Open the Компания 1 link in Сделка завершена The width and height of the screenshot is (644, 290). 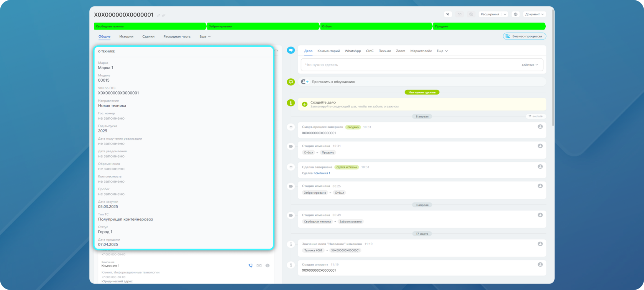[322, 173]
